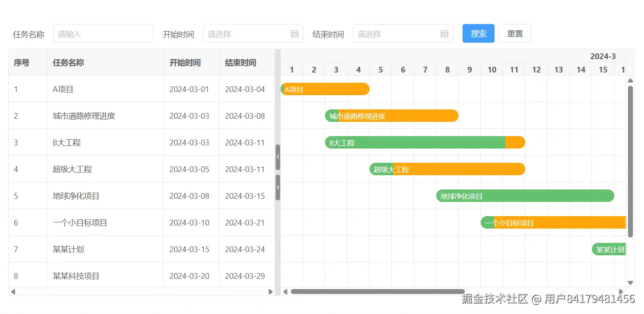The image size is (644, 314).
Task: Select the 城市道路修理进度 Gantt bar
Action: (x=392, y=116)
